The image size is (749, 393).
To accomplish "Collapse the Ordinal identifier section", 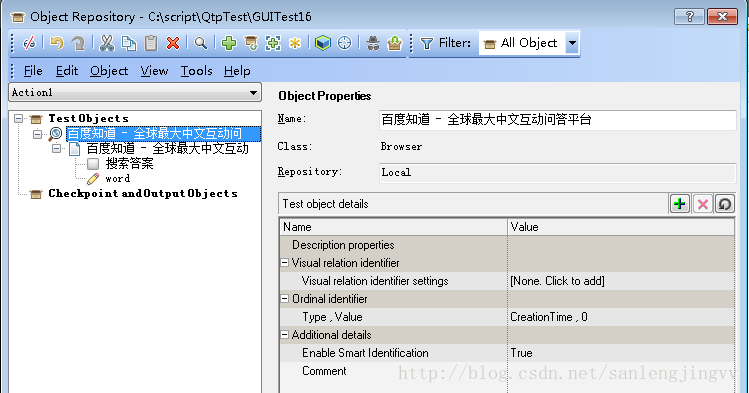I will pos(285,298).
